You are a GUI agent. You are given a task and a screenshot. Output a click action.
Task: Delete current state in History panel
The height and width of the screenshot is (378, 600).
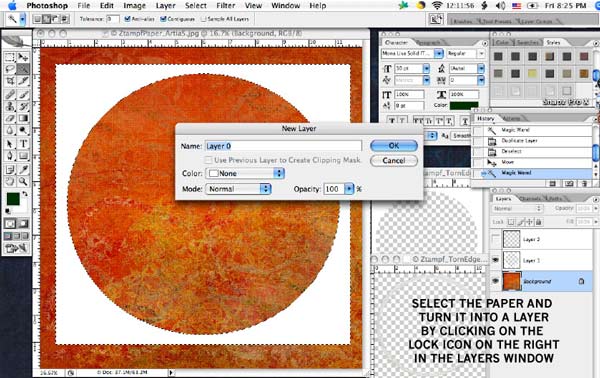pos(584,184)
